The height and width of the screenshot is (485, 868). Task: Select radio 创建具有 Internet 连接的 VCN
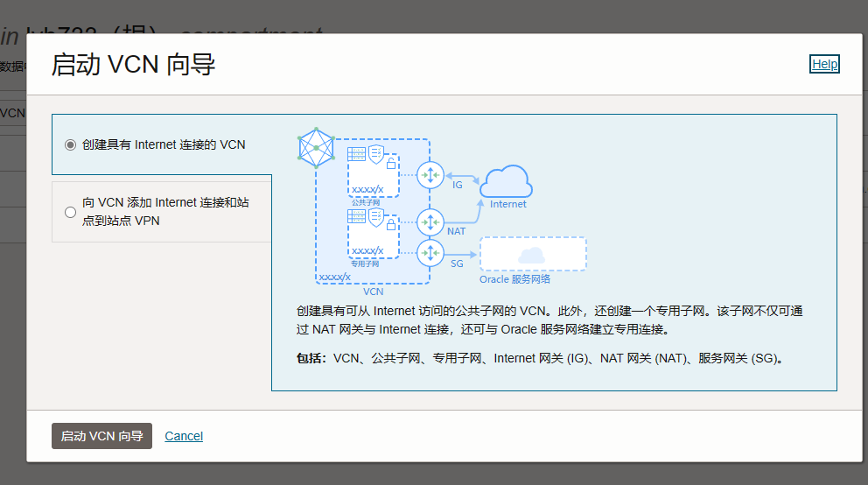[71, 144]
